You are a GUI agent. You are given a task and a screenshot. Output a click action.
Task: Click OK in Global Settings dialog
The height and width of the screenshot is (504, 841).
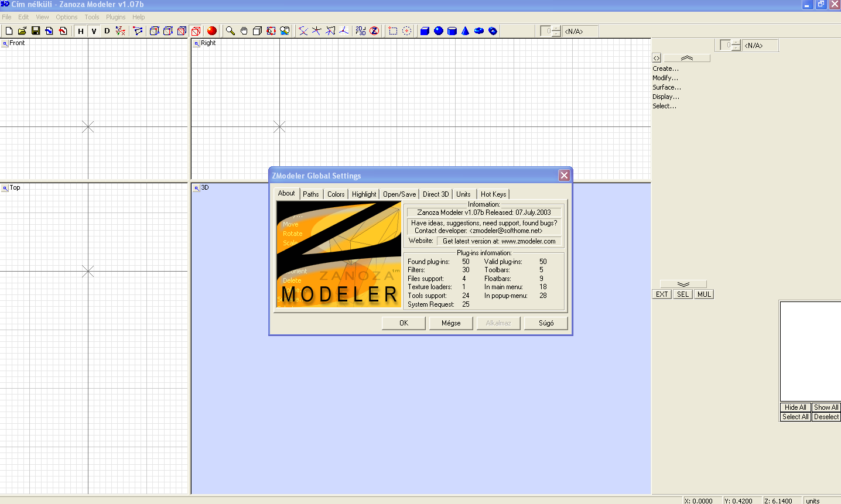(x=404, y=323)
